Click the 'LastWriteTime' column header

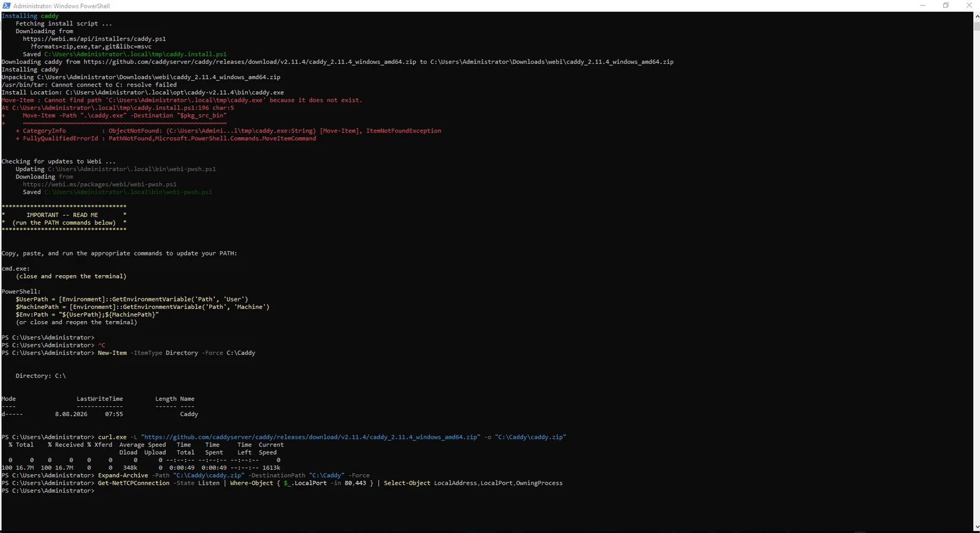click(x=100, y=399)
